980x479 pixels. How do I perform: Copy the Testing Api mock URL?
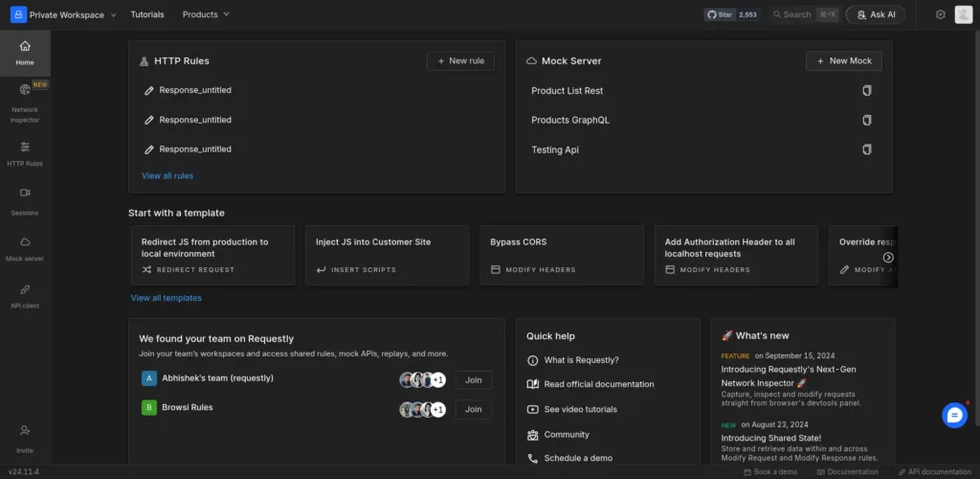867,149
